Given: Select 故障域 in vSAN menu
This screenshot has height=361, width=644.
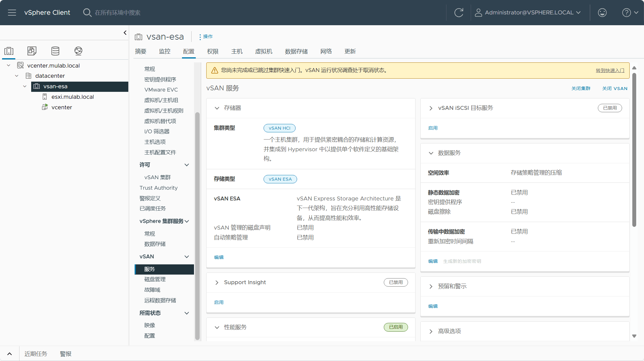Looking at the screenshot, I should click(x=152, y=290).
